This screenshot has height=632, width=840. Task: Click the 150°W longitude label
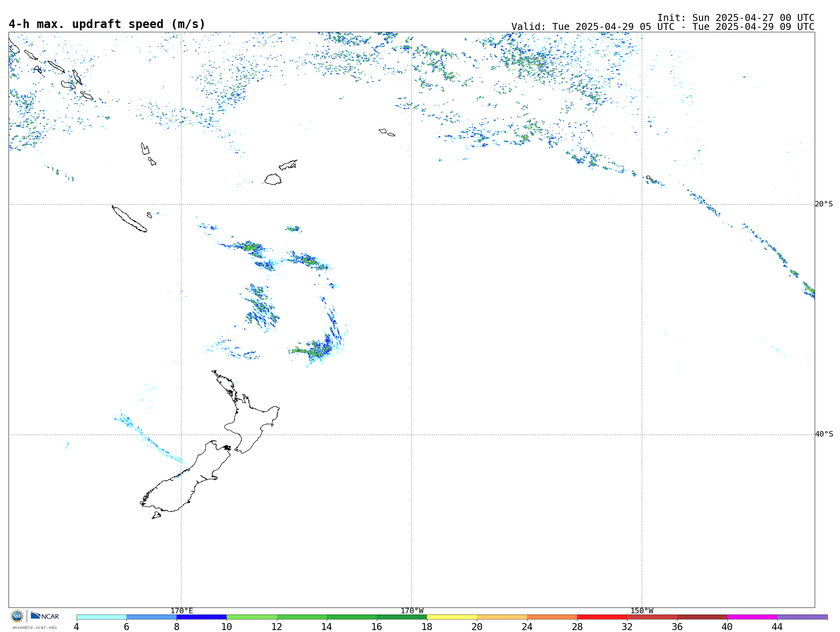point(642,611)
